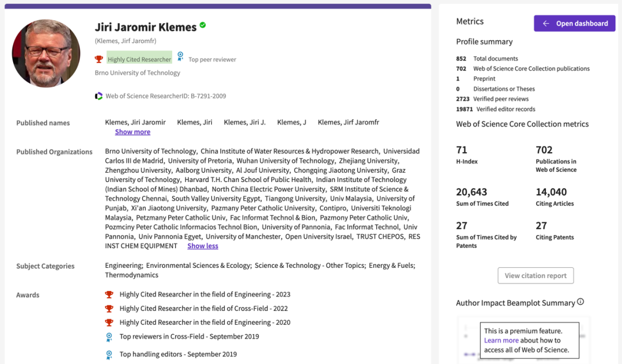Image resolution: width=622 pixels, height=364 pixels.
Task: Collapse organizations list with Show less
Action: (203, 246)
